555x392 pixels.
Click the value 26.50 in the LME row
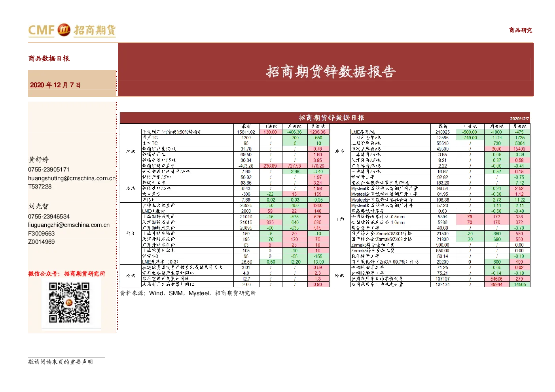pyautogui.click(x=246, y=262)
